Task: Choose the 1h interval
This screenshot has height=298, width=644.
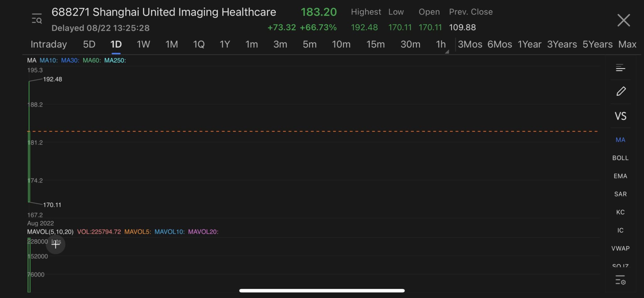Action: tap(441, 44)
